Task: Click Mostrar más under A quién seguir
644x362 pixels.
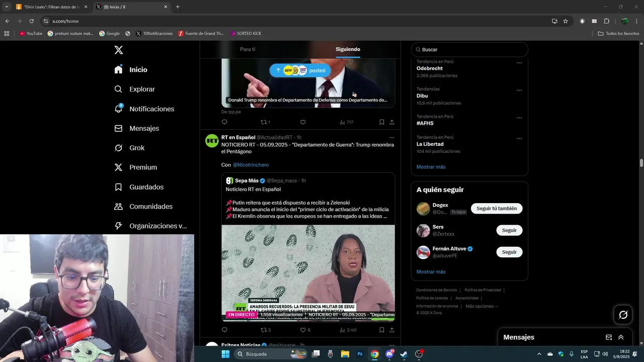Action: tap(431, 272)
